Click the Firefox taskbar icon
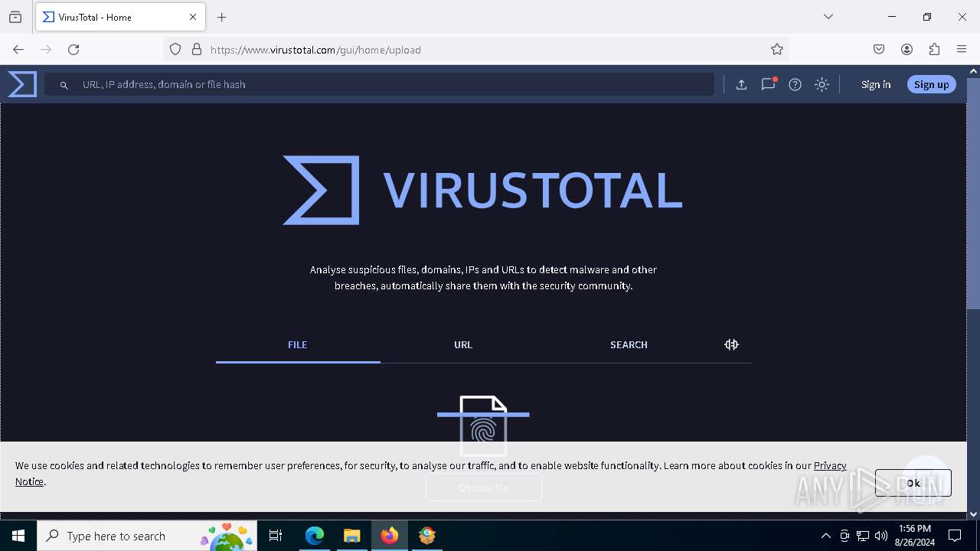This screenshot has width=980, height=551. pyautogui.click(x=390, y=536)
